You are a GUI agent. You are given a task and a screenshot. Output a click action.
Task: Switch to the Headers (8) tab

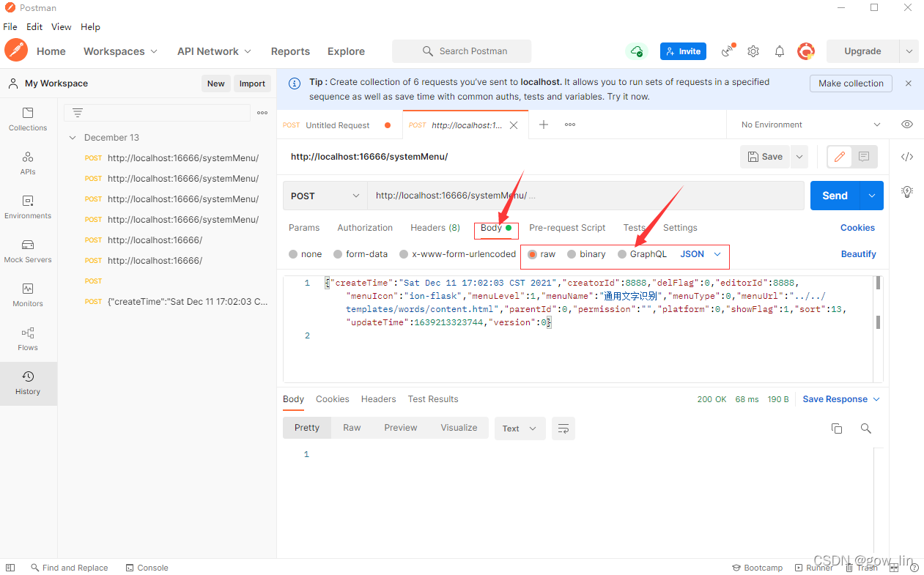[435, 228]
